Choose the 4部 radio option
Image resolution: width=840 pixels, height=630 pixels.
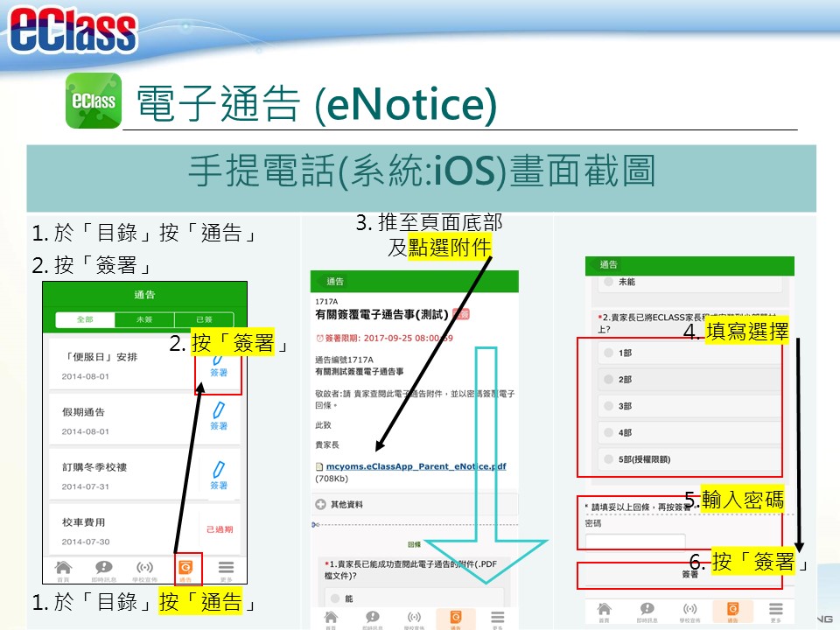point(609,432)
